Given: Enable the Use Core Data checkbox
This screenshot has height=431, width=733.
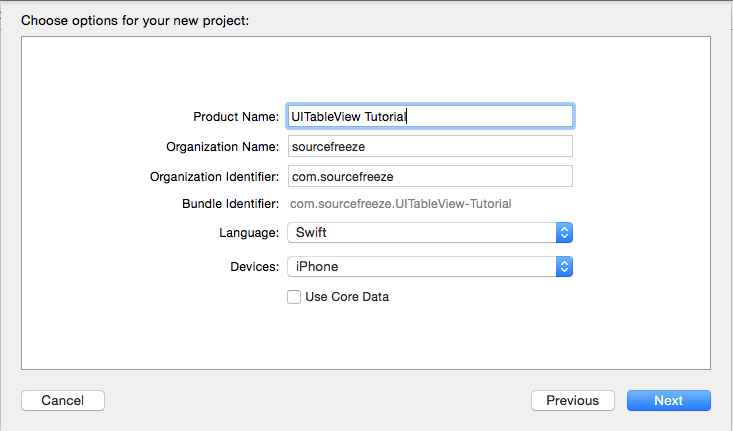Looking at the screenshot, I should [x=294, y=297].
